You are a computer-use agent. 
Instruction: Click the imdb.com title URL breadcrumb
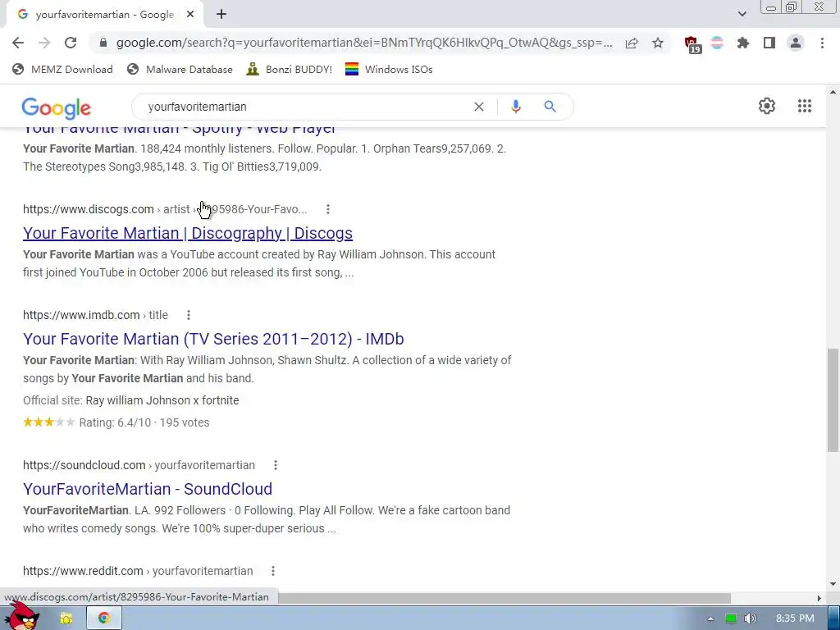[95, 315]
